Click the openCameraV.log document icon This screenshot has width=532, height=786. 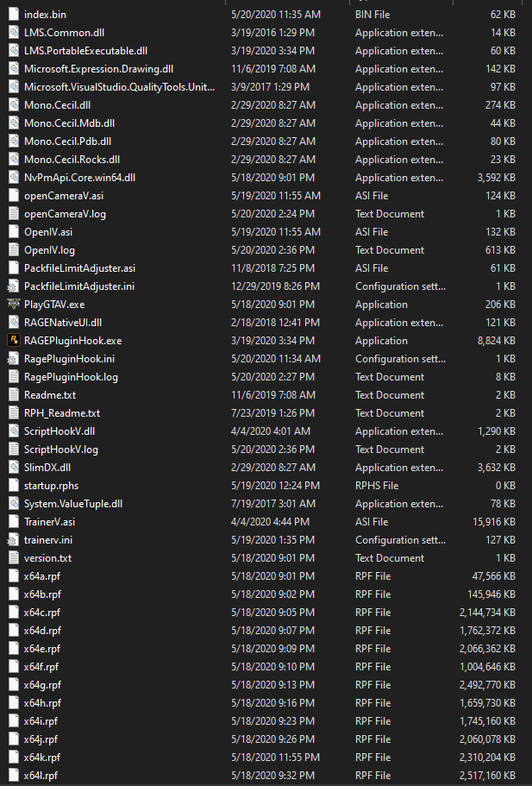[x=14, y=214]
